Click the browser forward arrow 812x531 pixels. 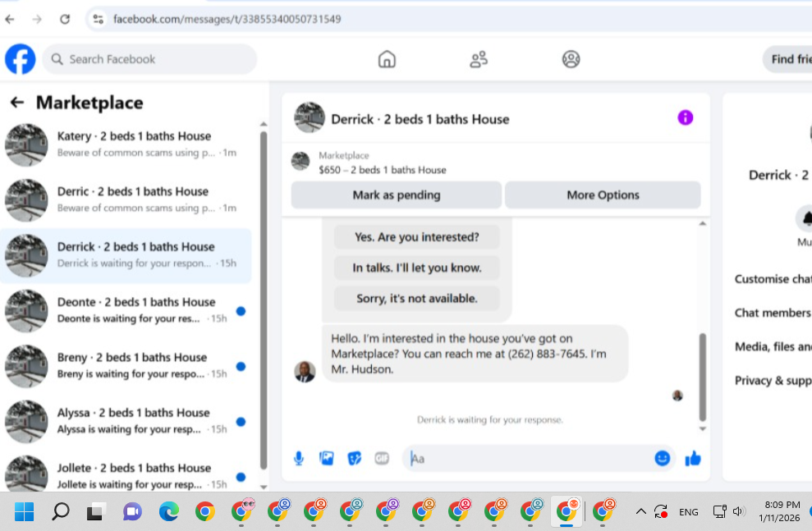[x=37, y=19]
